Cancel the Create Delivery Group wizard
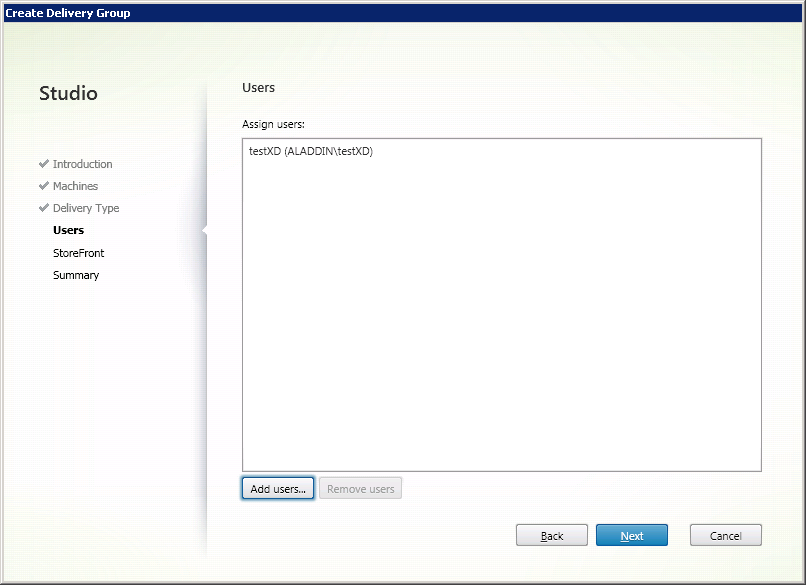The height and width of the screenshot is (585, 806). (x=725, y=535)
